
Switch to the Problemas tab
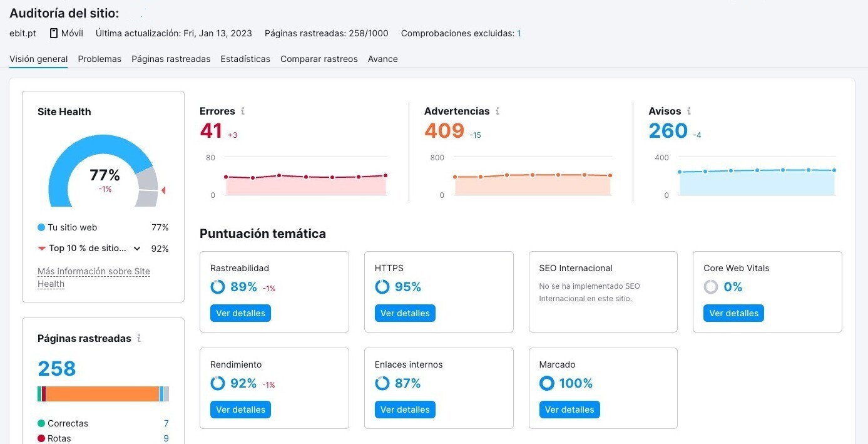click(x=99, y=59)
